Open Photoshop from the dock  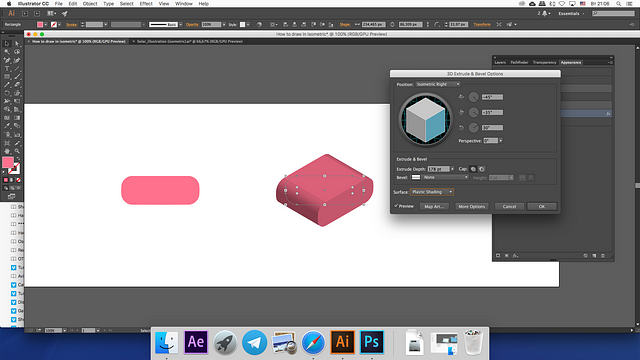coord(371,342)
